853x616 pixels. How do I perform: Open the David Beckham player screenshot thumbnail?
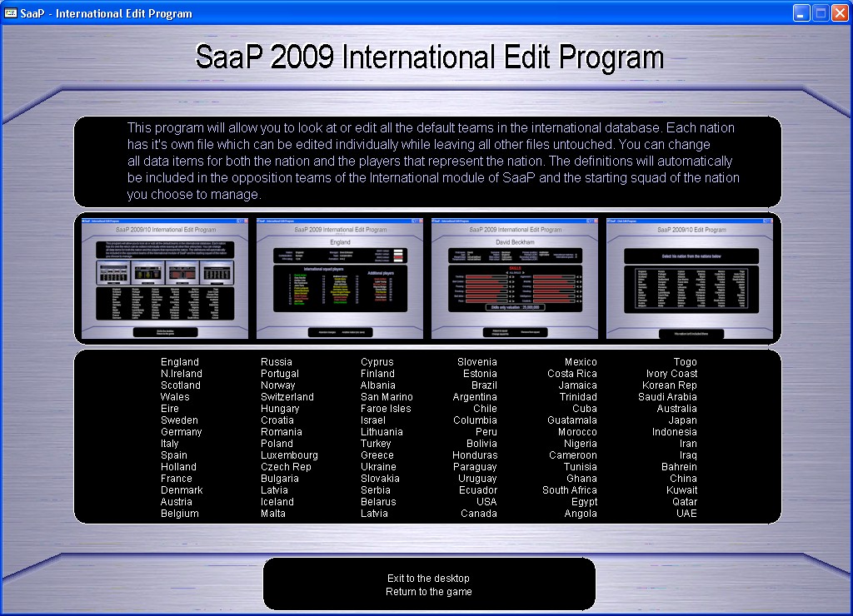(x=515, y=279)
